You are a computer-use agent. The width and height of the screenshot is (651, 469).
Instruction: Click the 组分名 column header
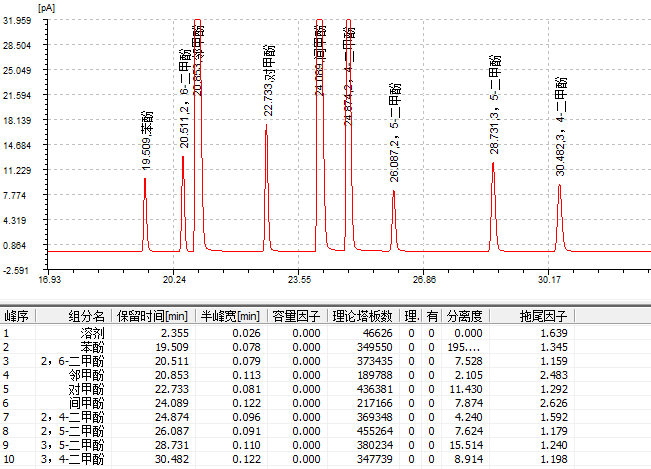pyautogui.click(x=86, y=315)
